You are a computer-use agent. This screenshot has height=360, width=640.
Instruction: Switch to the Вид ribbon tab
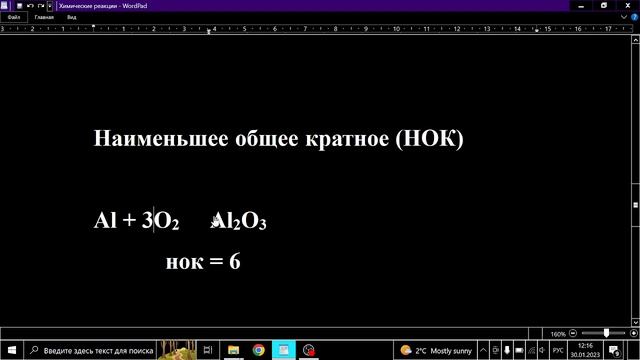[71, 17]
